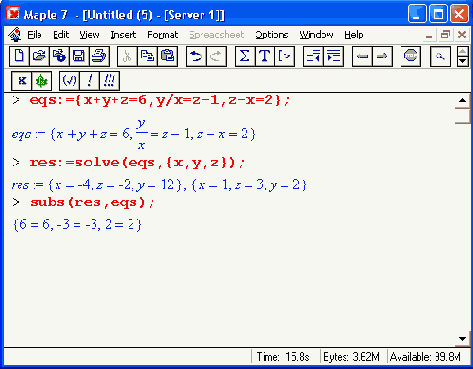This screenshot has width=473, height=369.
Task: Toggle the auto-correct syntax checkmark button
Action: [69, 81]
